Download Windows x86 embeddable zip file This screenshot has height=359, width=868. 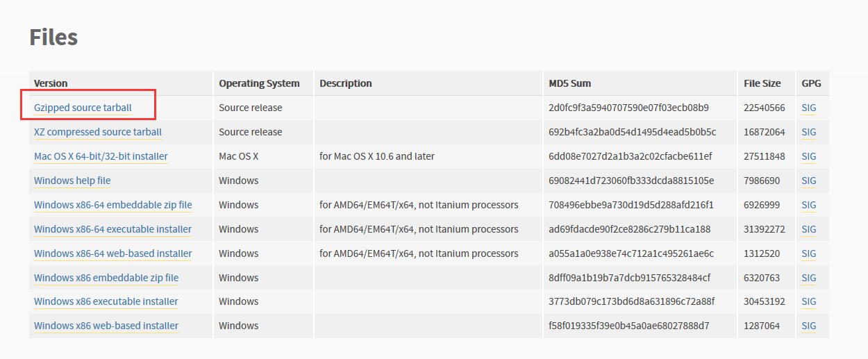point(106,278)
